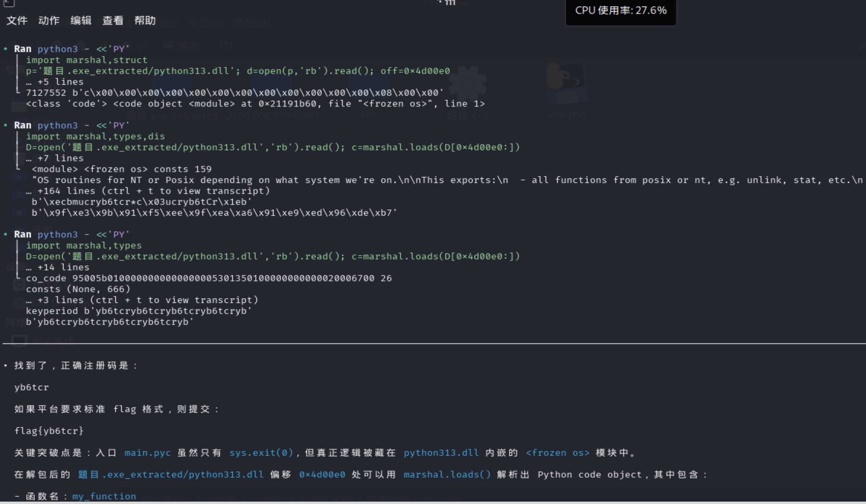Click the CPU 使用率 27.6% indicator
The width and height of the screenshot is (866, 504).
(x=621, y=11)
